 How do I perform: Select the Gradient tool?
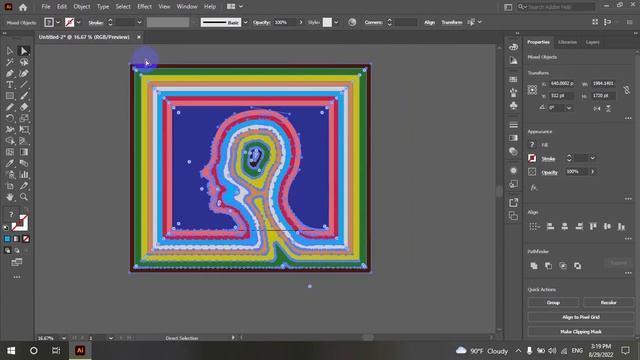(x=24, y=152)
